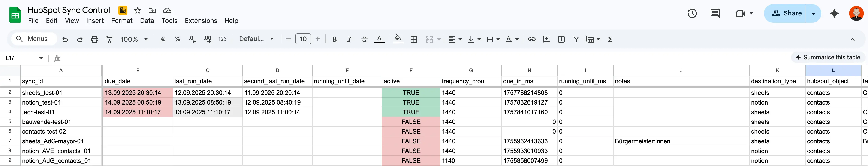Toggle italic formatting
Image resolution: width=868 pixels, height=166 pixels.
coord(350,39)
